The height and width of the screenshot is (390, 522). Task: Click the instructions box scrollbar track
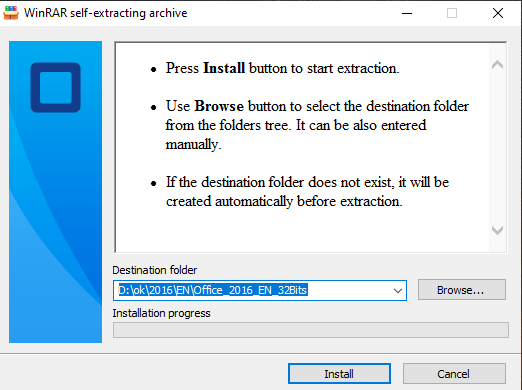coord(497,147)
